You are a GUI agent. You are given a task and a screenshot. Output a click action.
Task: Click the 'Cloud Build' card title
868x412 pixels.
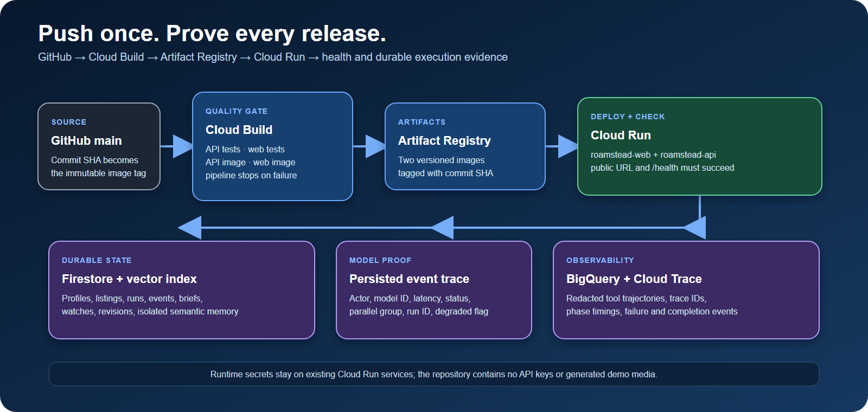click(x=239, y=130)
